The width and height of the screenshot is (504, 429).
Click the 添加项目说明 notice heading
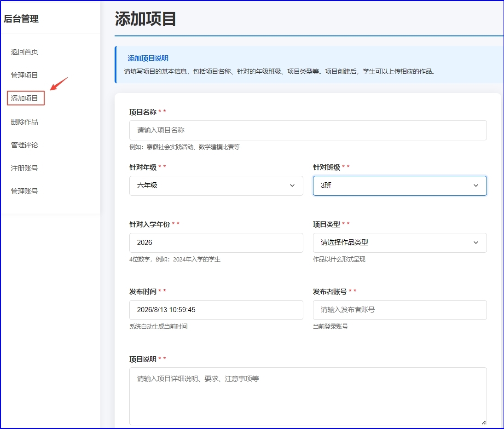[148, 58]
